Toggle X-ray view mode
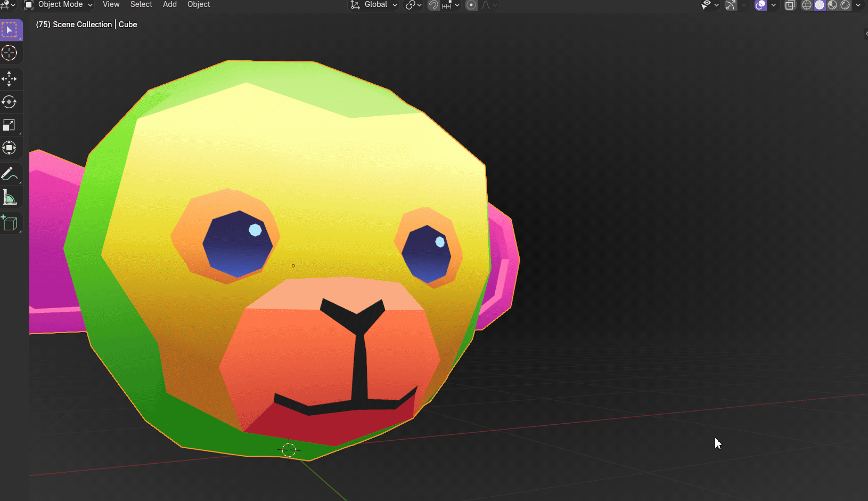This screenshot has width=868, height=501. (790, 5)
